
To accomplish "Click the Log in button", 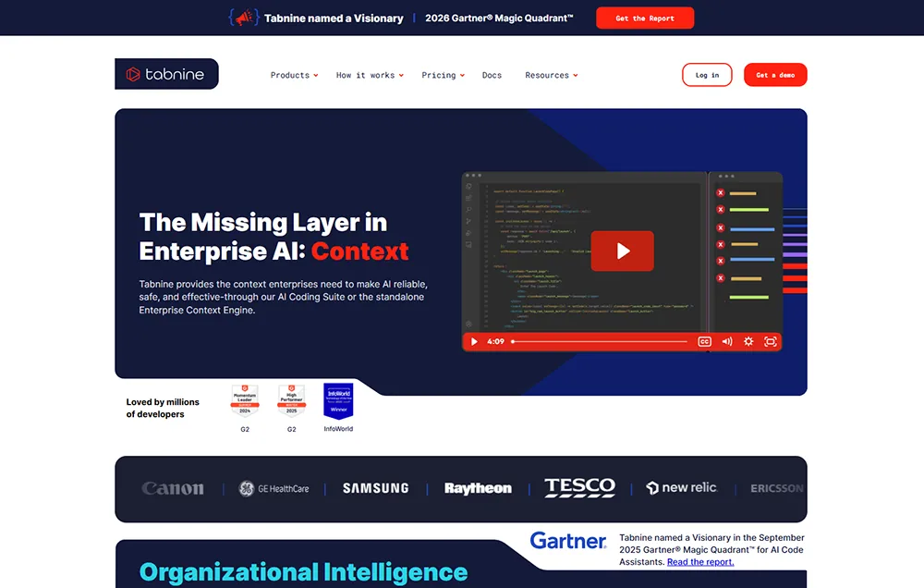I will pos(707,75).
